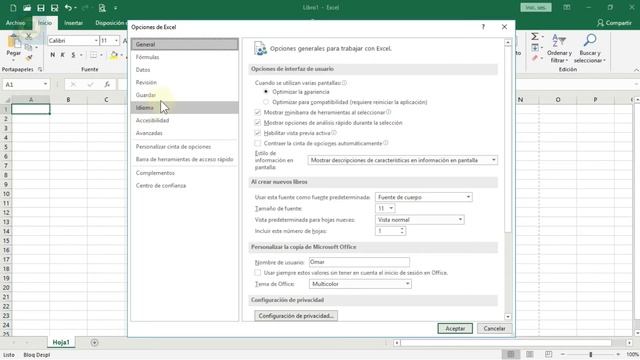Click the New workbook icon in quick access toolbar

click(13, 8)
